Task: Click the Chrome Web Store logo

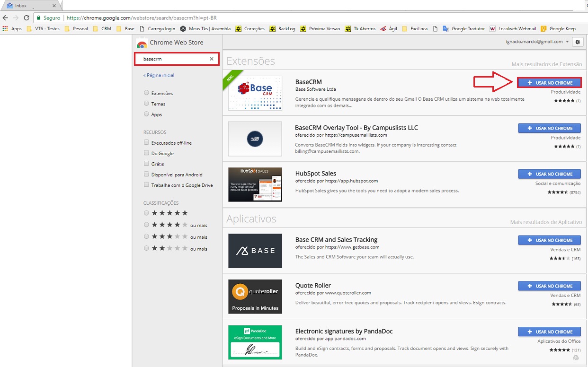Action: click(142, 43)
